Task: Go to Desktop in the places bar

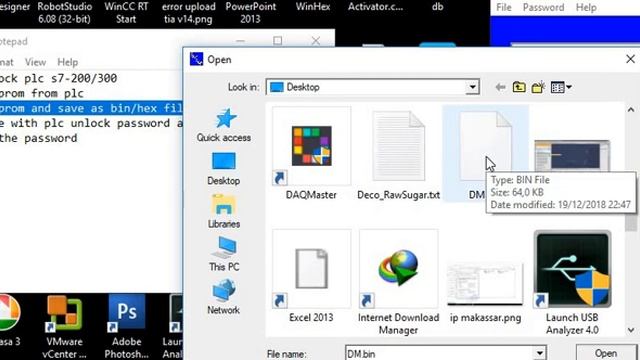Action: click(x=224, y=169)
